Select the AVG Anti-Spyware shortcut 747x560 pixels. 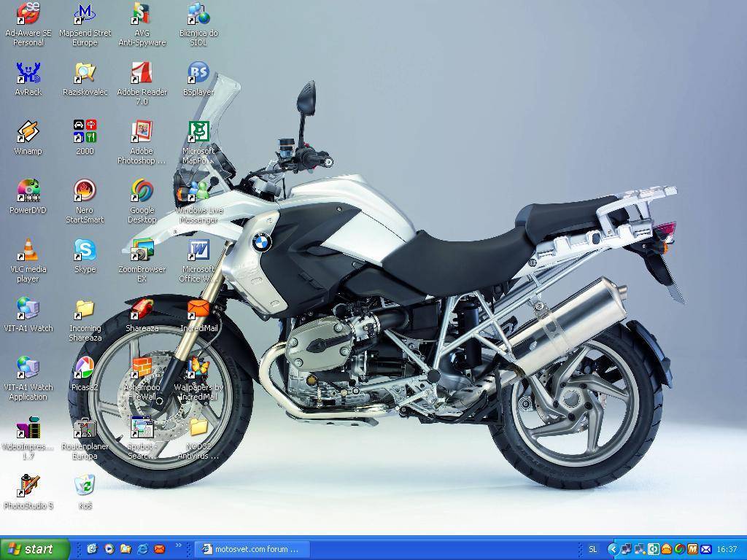[142, 24]
